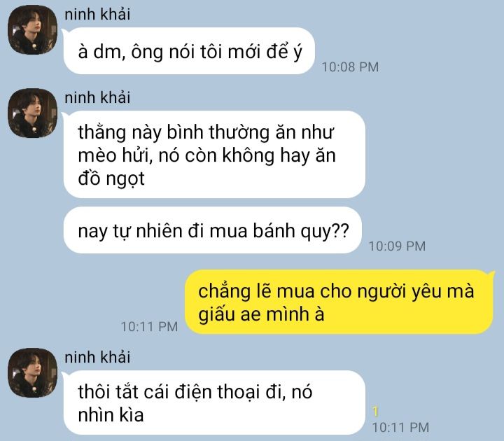Tap the 'thằng này bình thường ăn như mèo hửi' message
Screen dimensions: 504x441
point(214,154)
